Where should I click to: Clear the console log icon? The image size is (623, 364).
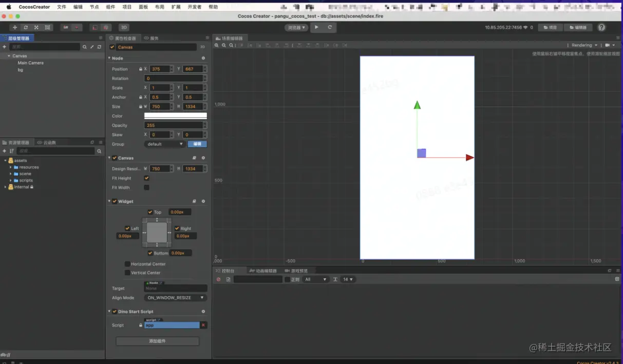point(218,279)
